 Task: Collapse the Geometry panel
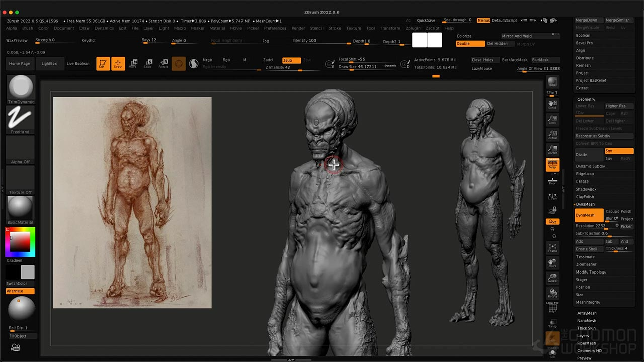[x=585, y=99]
